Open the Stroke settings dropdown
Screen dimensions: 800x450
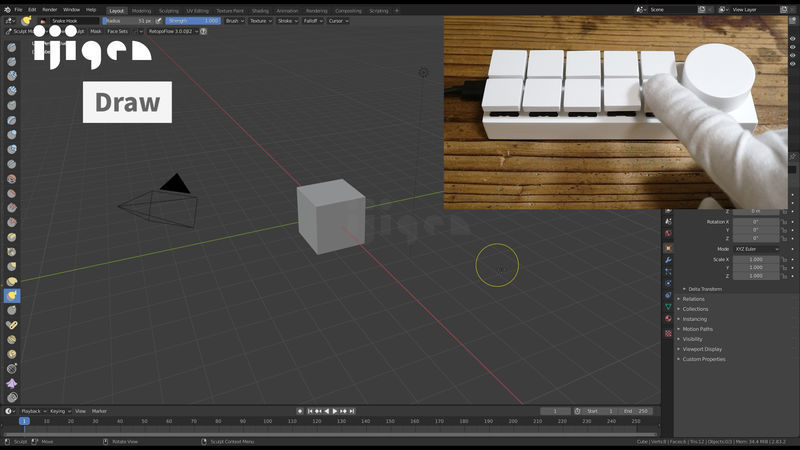(288, 21)
